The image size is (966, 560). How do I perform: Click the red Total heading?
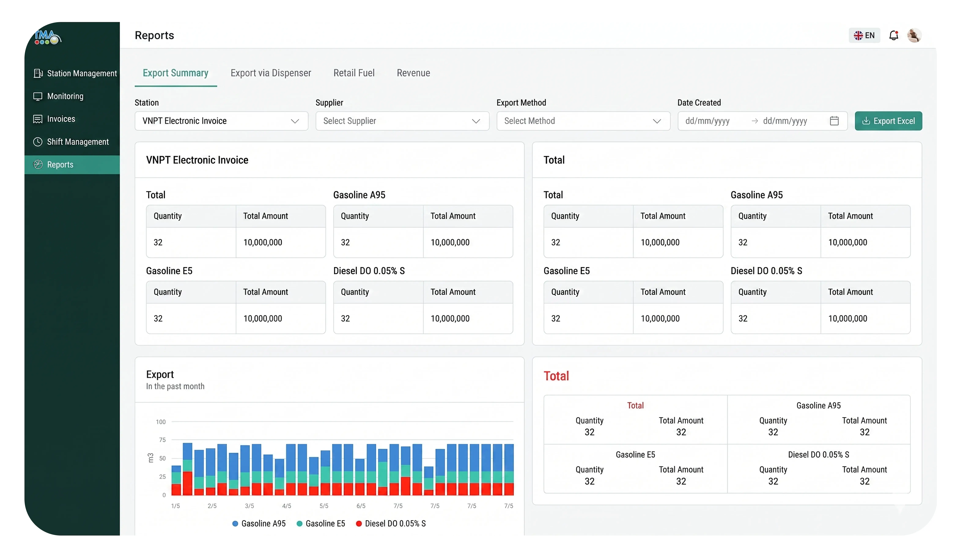tap(556, 376)
